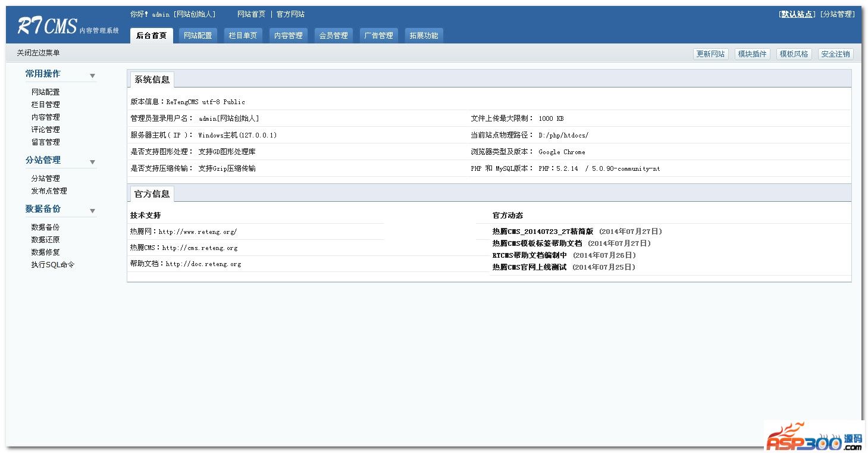
Task: Open the 网站首页 header link
Action: coord(251,14)
